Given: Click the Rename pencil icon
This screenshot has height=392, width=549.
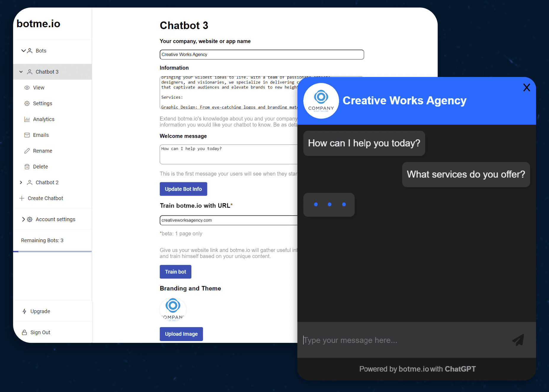Looking at the screenshot, I should (x=27, y=151).
